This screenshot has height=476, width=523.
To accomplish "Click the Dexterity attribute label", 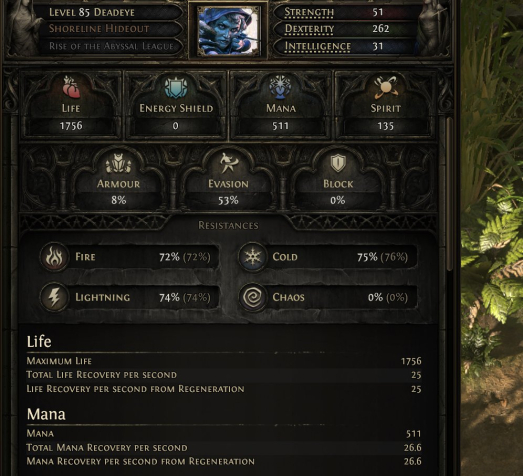I will (309, 29).
